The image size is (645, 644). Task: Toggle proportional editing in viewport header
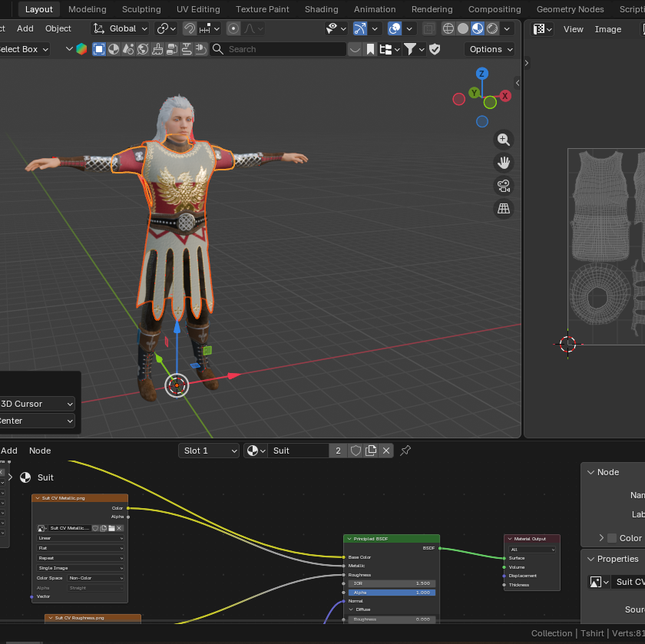233,29
